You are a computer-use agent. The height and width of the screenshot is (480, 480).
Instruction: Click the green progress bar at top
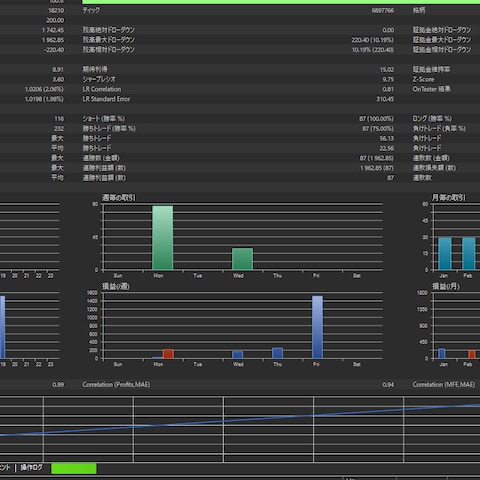pos(281,2)
